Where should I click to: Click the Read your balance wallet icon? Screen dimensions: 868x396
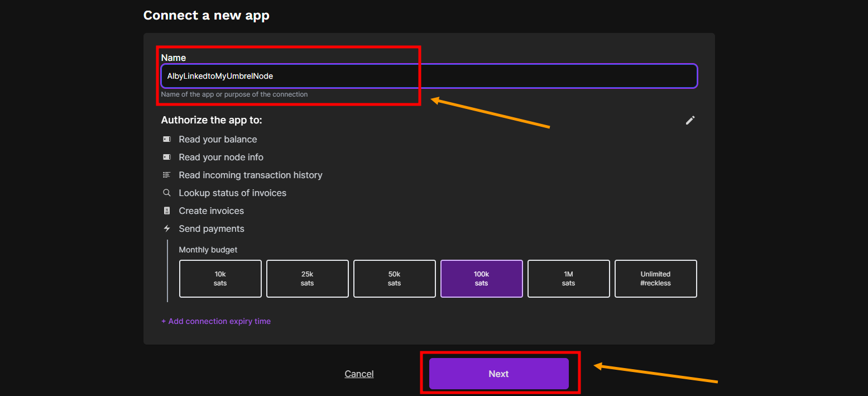click(x=166, y=139)
